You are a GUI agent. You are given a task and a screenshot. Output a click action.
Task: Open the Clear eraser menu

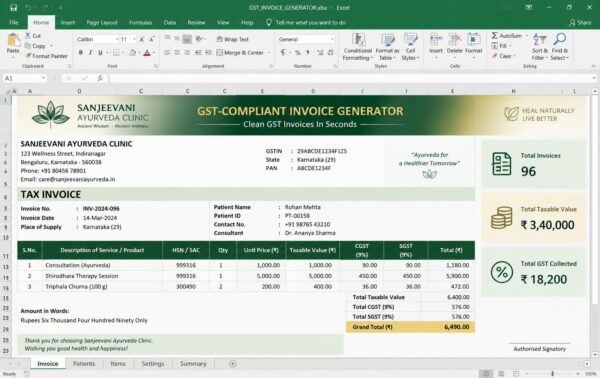coord(504,56)
